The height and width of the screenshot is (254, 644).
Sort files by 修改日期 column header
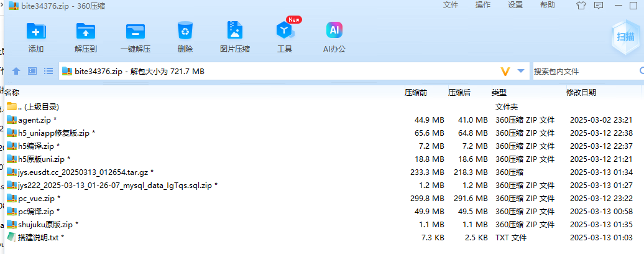[x=581, y=93]
